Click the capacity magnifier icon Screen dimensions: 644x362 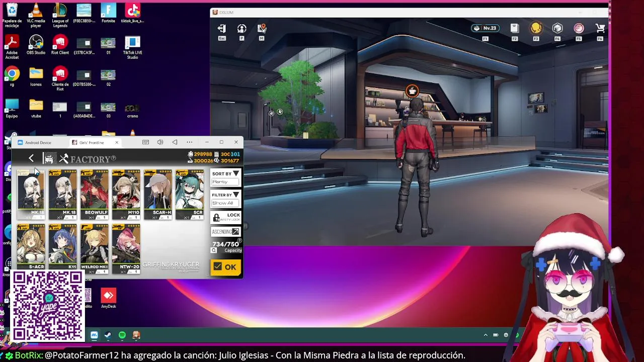(x=214, y=250)
